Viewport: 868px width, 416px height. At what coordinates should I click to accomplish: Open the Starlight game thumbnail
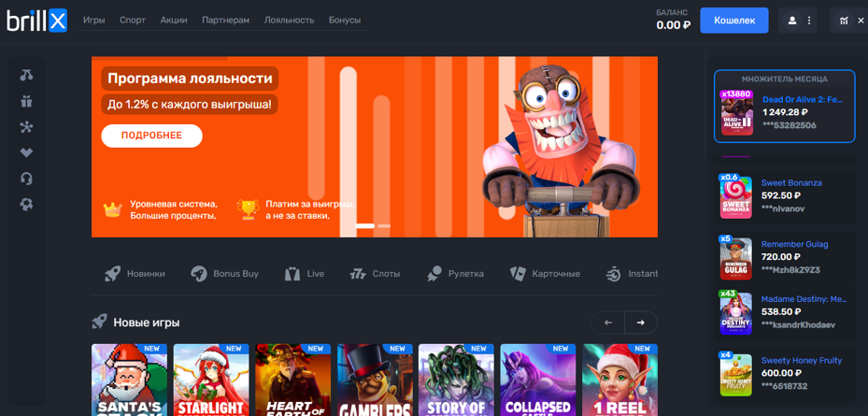[211, 380]
